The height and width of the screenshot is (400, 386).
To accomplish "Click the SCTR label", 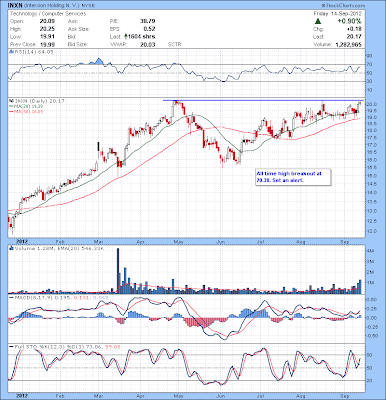I will click(x=174, y=44).
